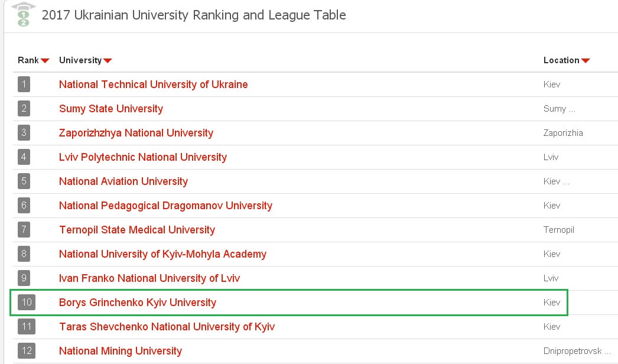Image resolution: width=618 pixels, height=364 pixels.
Task: Open National Technical University of Ukraine link
Action: (154, 84)
